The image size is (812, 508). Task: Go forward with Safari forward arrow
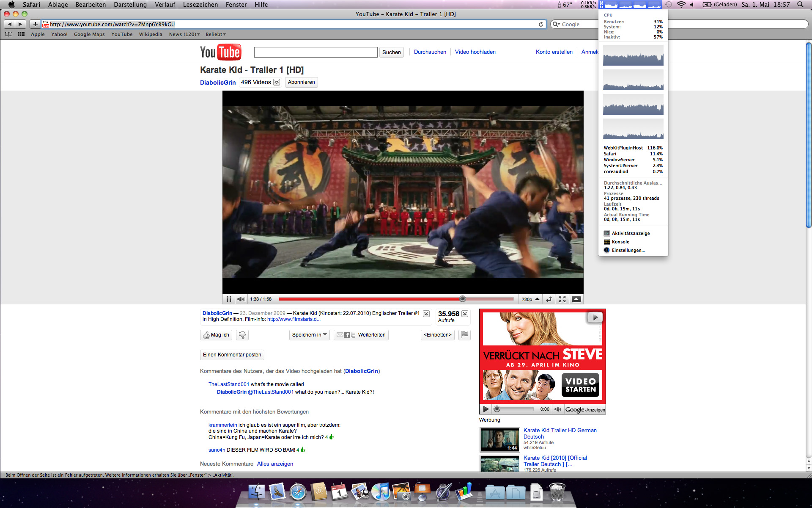point(20,24)
